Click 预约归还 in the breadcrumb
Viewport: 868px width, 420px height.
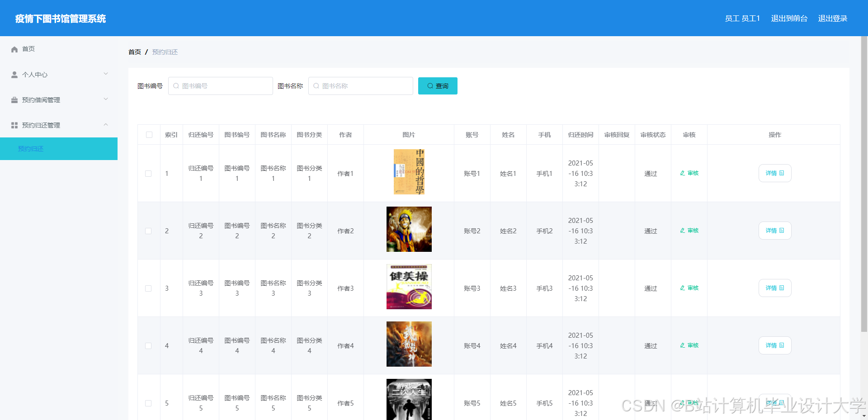pos(165,52)
